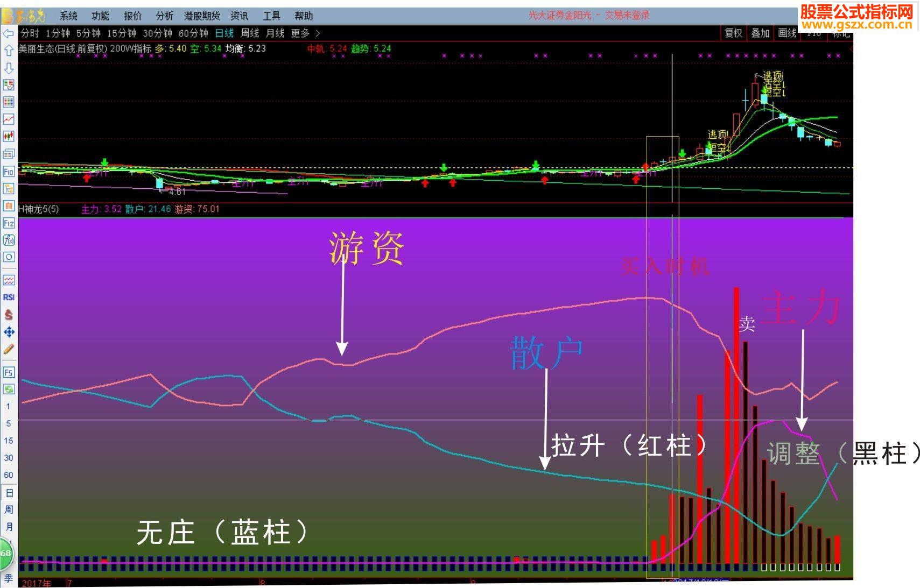Image resolution: width=920 pixels, height=588 pixels.
Task: Select sidebar 季 quarterly period shortcut
Action: click(x=9, y=578)
